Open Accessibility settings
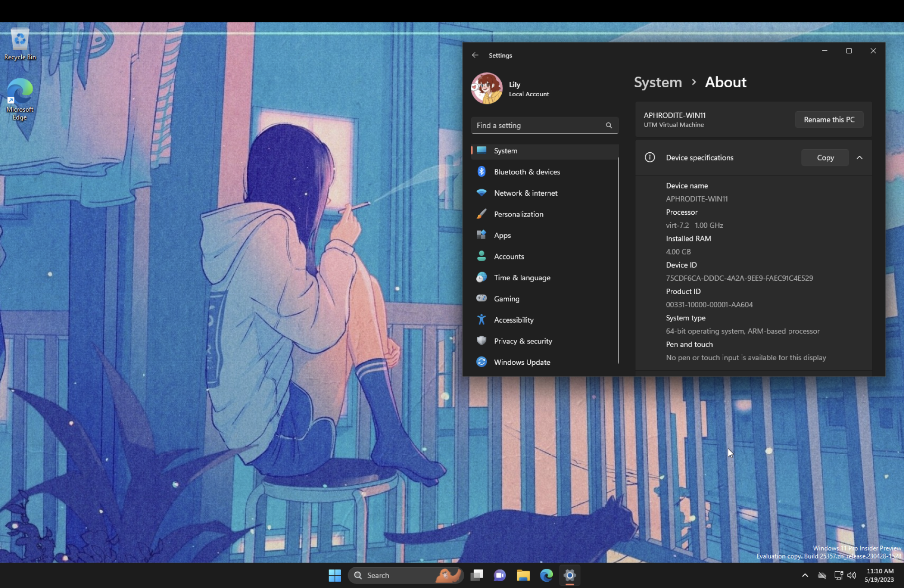904x588 pixels. (x=513, y=320)
